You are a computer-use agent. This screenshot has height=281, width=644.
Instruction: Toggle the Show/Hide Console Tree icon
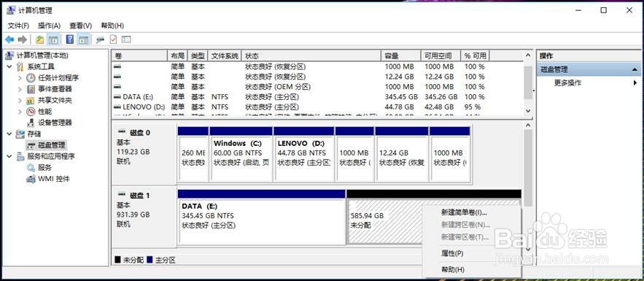pyautogui.click(x=53, y=39)
